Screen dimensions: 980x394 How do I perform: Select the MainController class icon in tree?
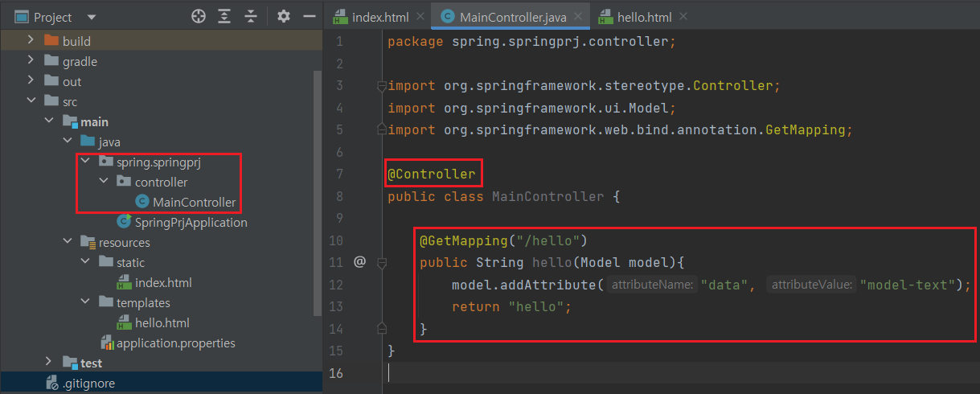tap(142, 202)
